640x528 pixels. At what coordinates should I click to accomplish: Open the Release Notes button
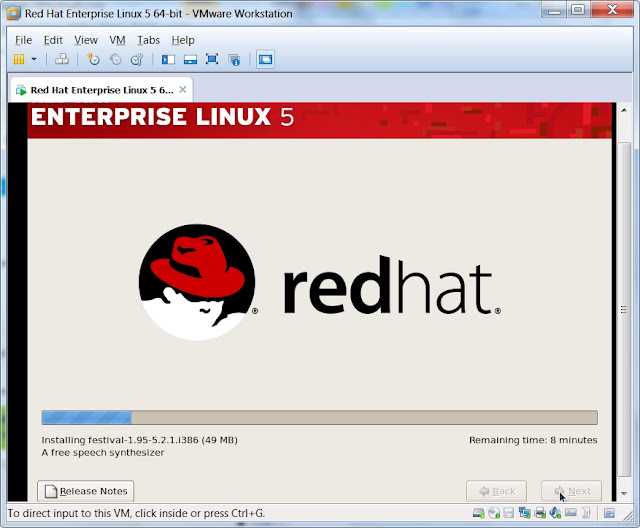[x=85, y=491]
